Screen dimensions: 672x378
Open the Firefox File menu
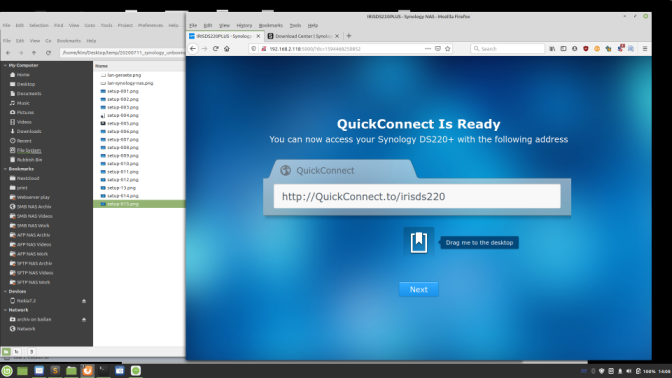(x=193, y=25)
